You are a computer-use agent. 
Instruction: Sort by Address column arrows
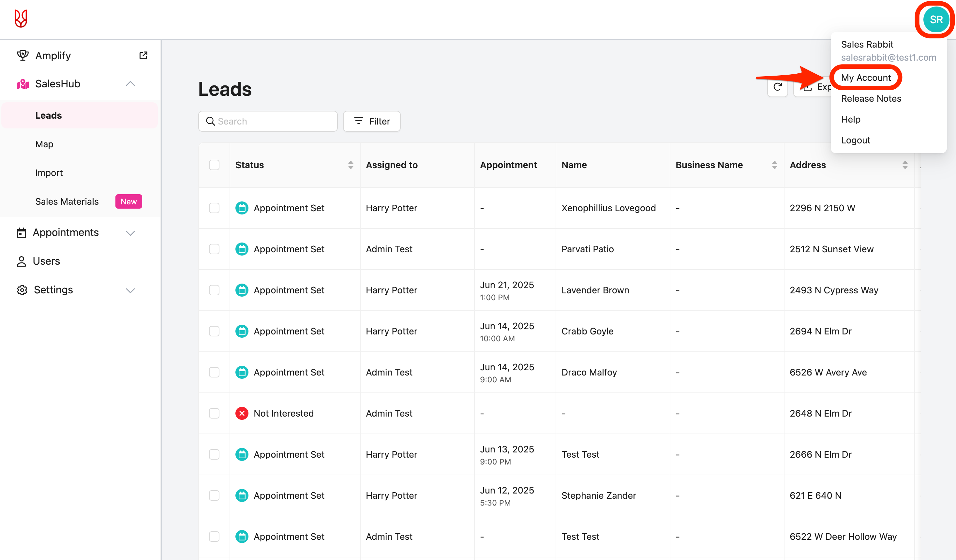point(905,165)
